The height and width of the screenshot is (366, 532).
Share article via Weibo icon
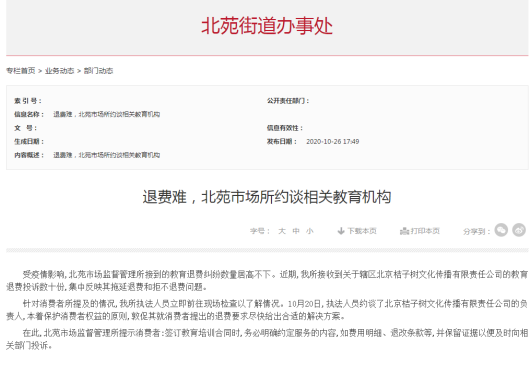pos(519,230)
